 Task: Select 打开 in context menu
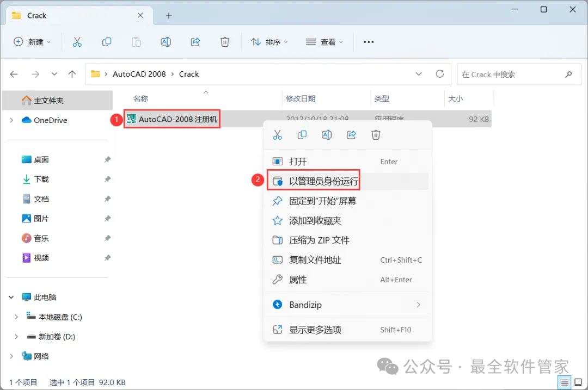coord(347,162)
